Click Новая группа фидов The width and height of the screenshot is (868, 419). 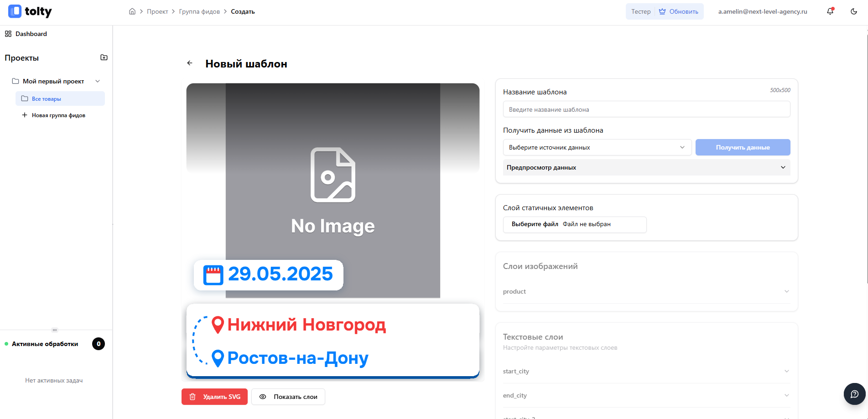[x=58, y=115]
